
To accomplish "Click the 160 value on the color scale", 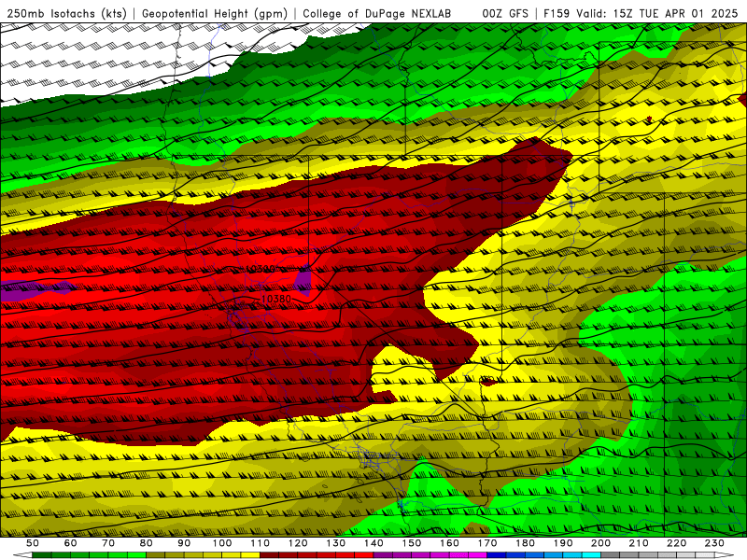I will click(450, 543).
